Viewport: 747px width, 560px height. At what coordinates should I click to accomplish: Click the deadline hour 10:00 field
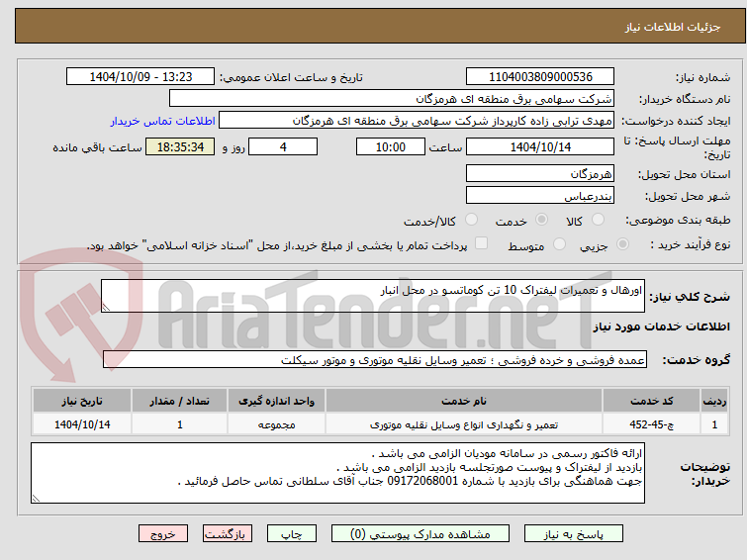[391, 146]
